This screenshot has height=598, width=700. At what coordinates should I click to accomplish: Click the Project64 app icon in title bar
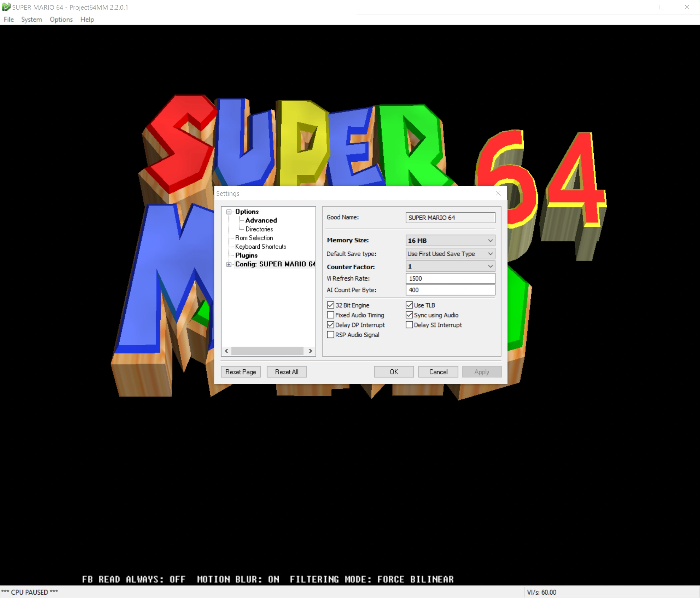[x=6, y=7]
